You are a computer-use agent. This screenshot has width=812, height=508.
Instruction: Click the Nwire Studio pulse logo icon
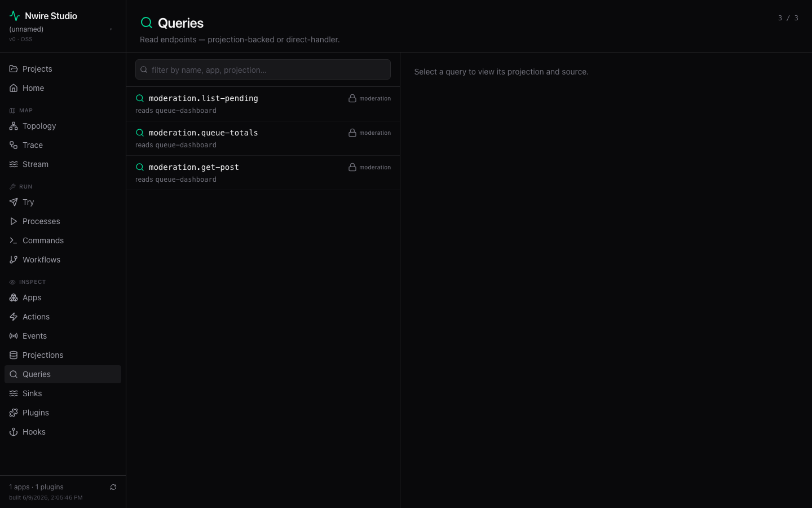pos(15,16)
